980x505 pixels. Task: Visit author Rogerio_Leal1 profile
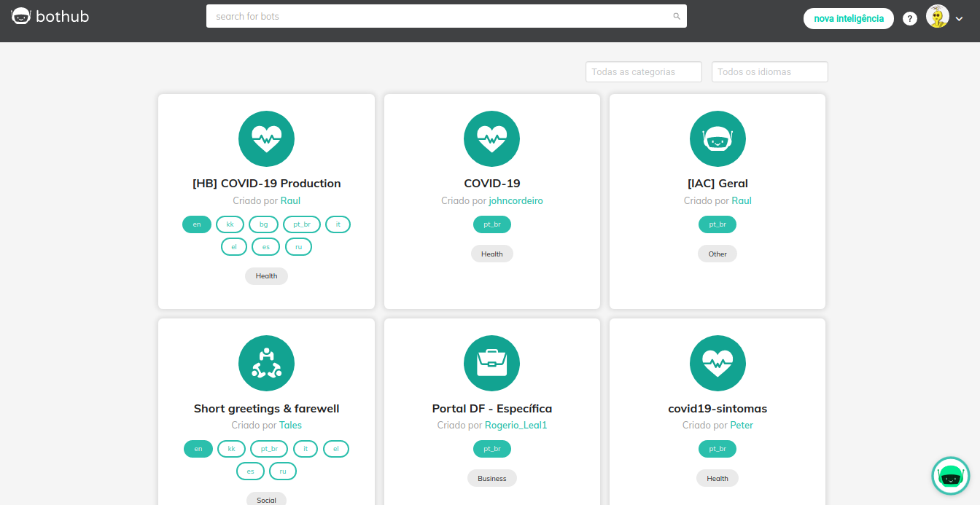click(x=516, y=425)
